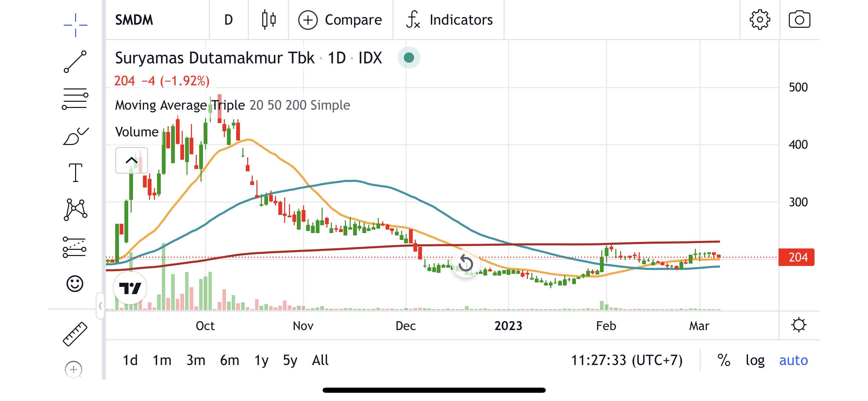Open time axis settings gear icon
This screenshot has height=401, width=868.
799,325
